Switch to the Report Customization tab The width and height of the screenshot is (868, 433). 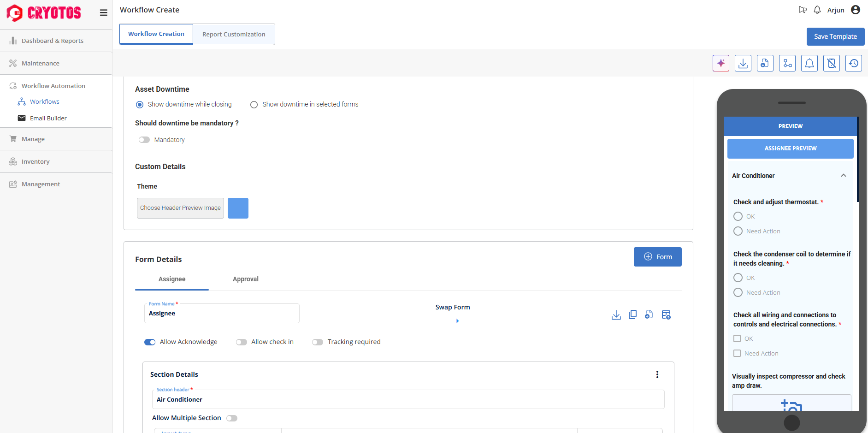tap(234, 35)
